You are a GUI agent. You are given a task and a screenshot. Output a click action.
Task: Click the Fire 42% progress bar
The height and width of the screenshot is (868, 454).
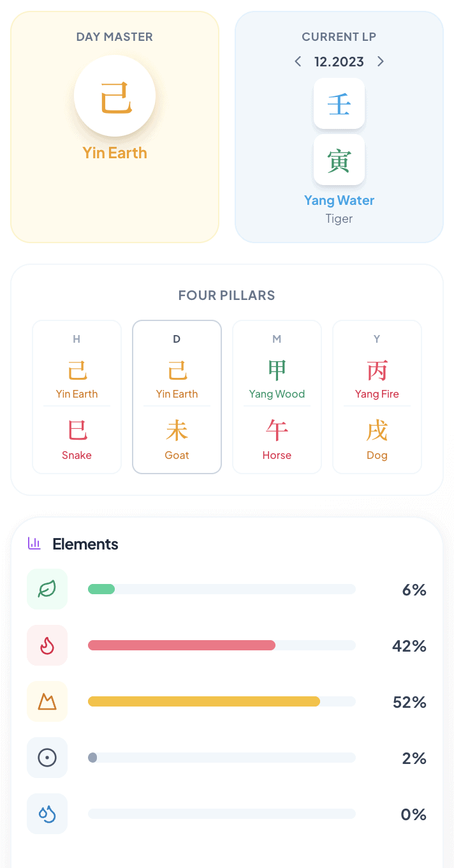221,645
